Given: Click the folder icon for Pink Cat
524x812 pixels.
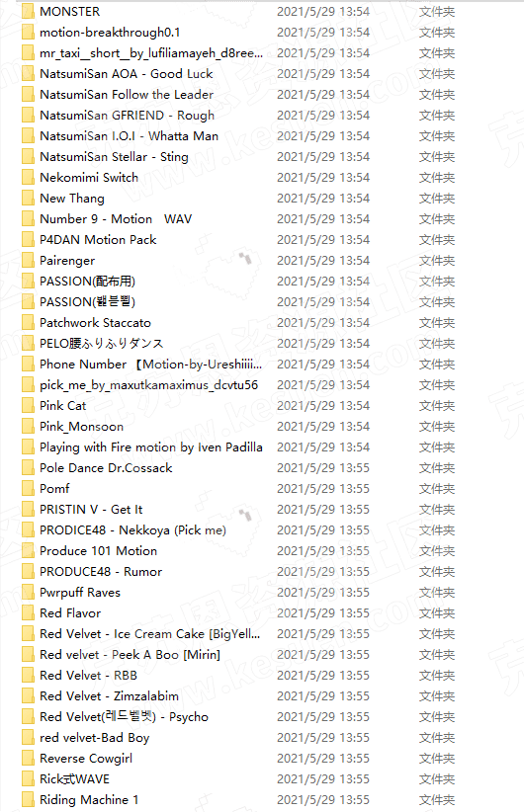Looking at the screenshot, I should (x=28, y=405).
